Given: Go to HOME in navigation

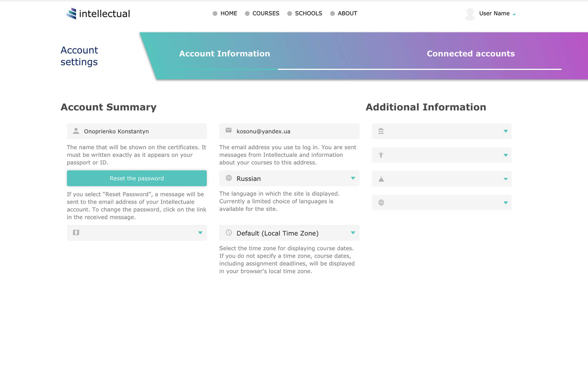Looking at the screenshot, I should pyautogui.click(x=229, y=14).
